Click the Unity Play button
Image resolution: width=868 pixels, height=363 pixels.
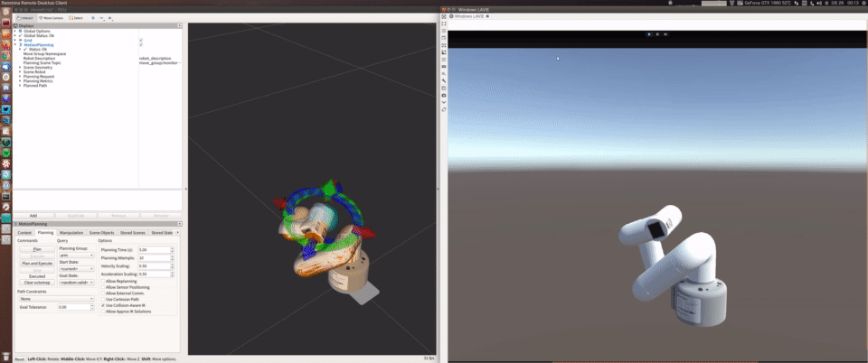pyautogui.click(x=649, y=34)
